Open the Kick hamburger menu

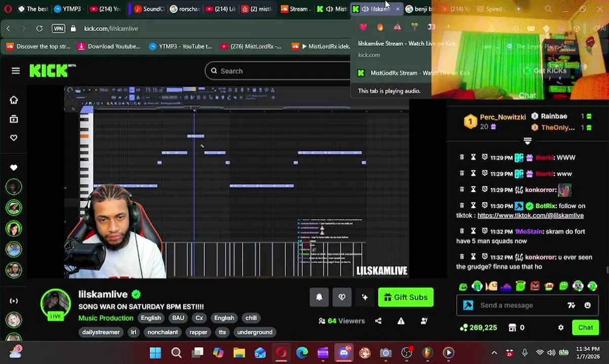click(16, 71)
